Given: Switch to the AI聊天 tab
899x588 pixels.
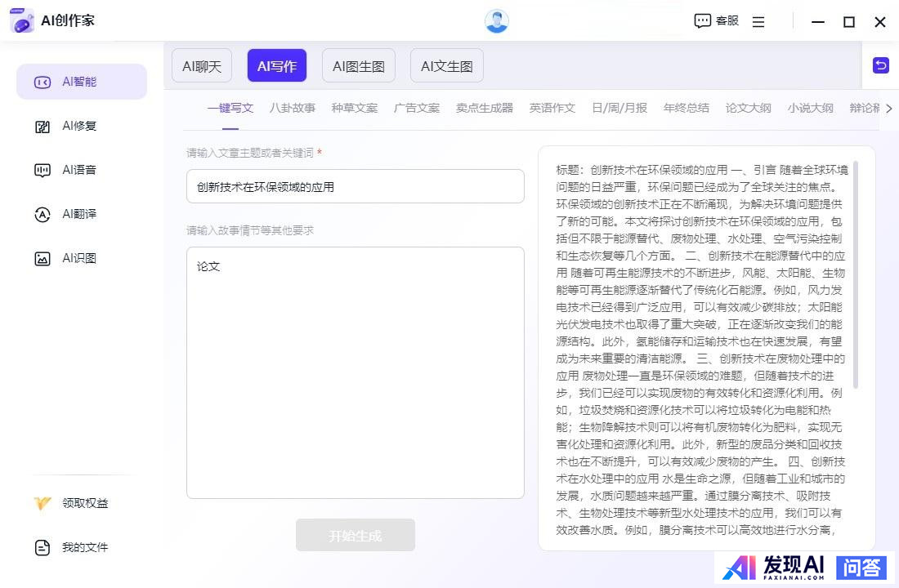Looking at the screenshot, I should click(202, 66).
